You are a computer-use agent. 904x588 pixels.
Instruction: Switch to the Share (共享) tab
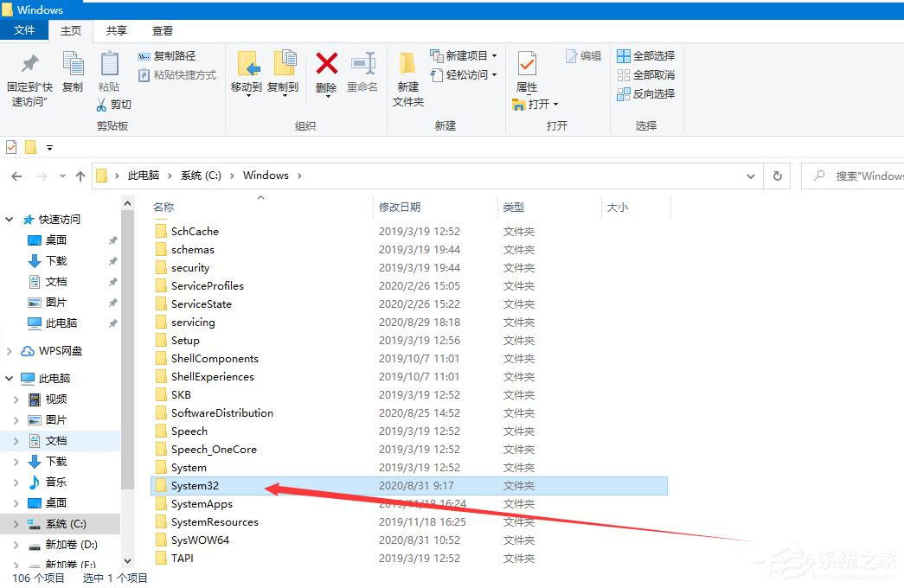pyautogui.click(x=117, y=30)
